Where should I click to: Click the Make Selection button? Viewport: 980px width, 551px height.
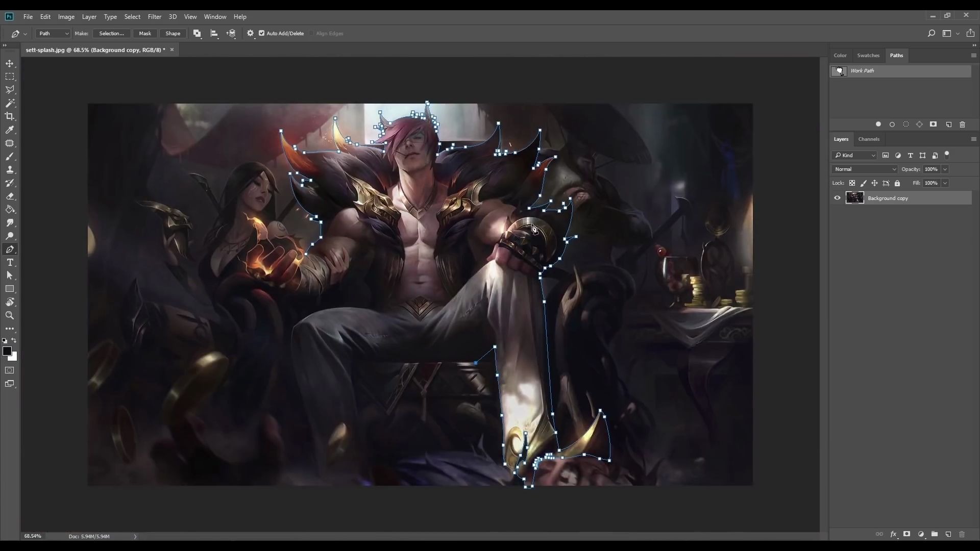(x=111, y=33)
